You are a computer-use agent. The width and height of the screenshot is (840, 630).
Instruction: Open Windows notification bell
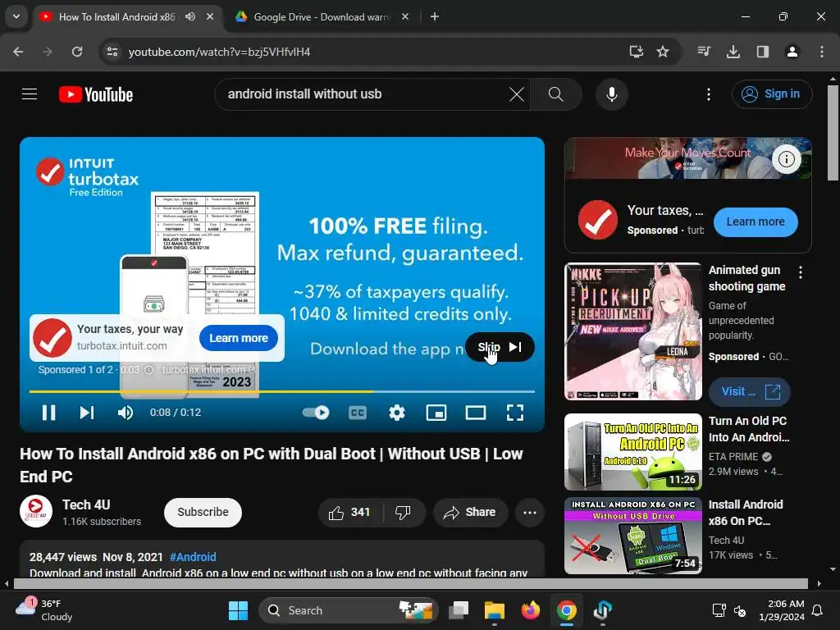(818, 610)
